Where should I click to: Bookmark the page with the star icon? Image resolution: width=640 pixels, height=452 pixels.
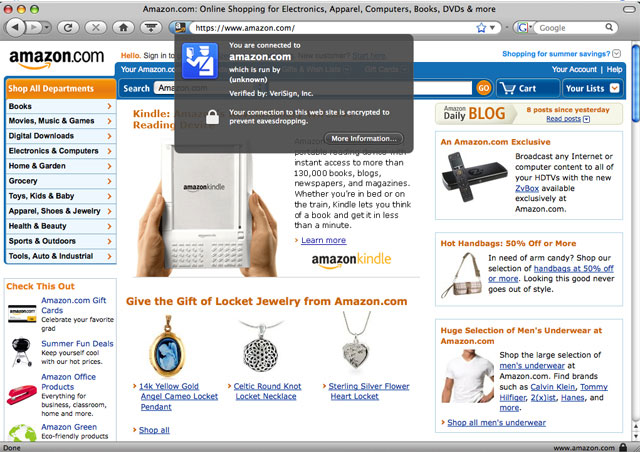pos(481,28)
